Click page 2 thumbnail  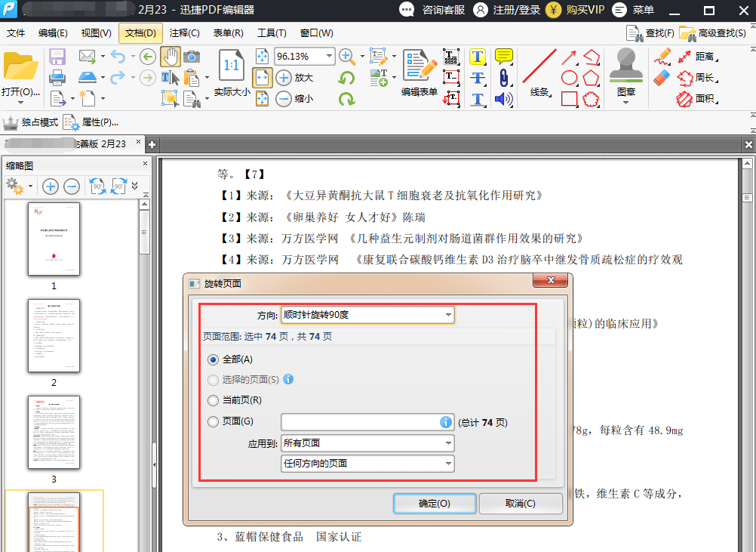[x=54, y=336]
